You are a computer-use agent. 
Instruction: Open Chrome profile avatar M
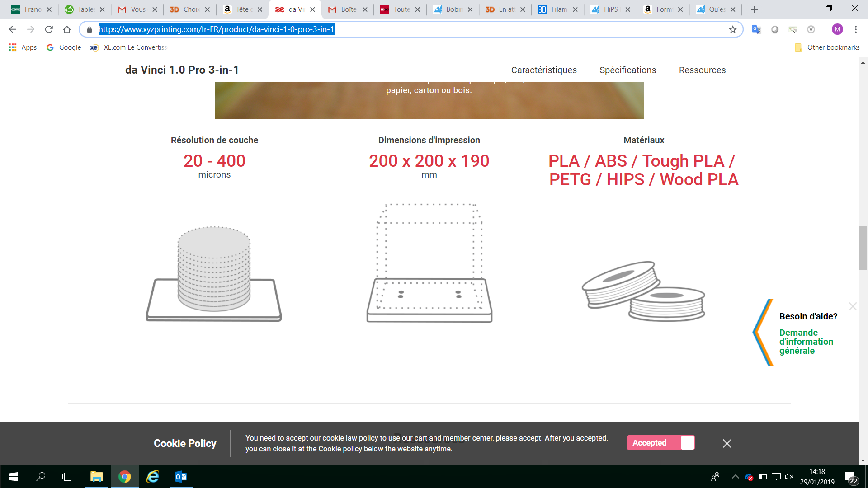click(837, 29)
